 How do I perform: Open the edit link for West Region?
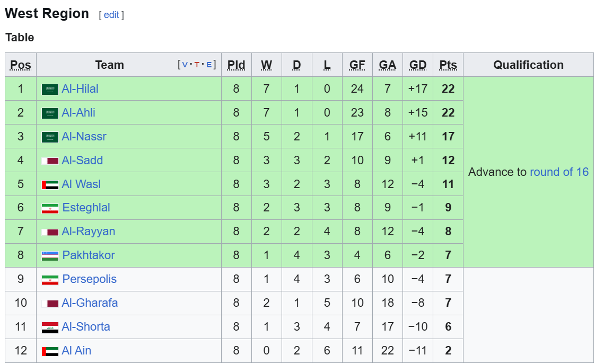click(111, 15)
